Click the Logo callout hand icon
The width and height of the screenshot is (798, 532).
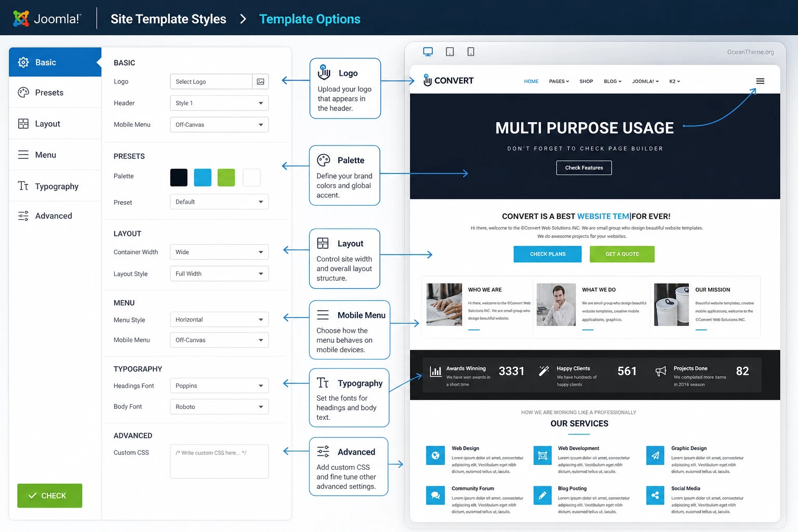(x=324, y=72)
